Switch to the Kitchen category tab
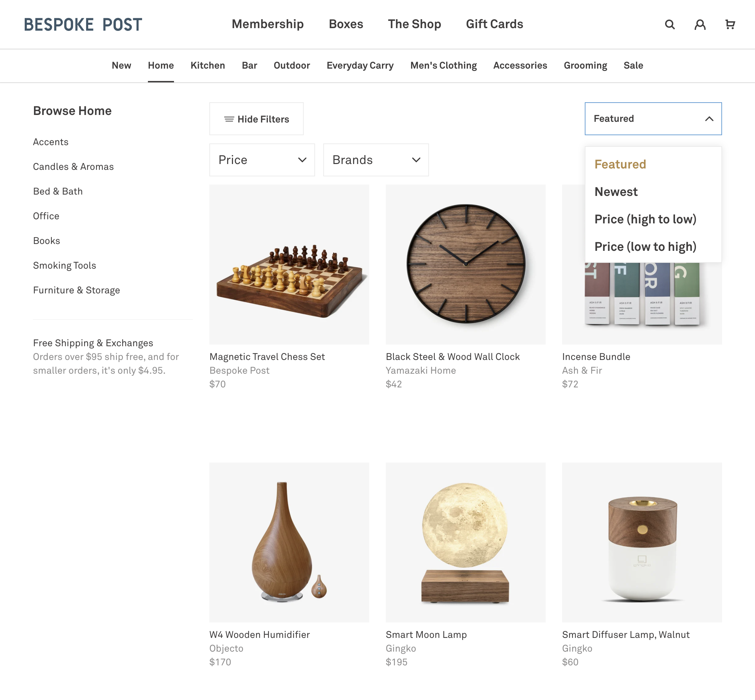The width and height of the screenshot is (755, 700). coord(208,65)
